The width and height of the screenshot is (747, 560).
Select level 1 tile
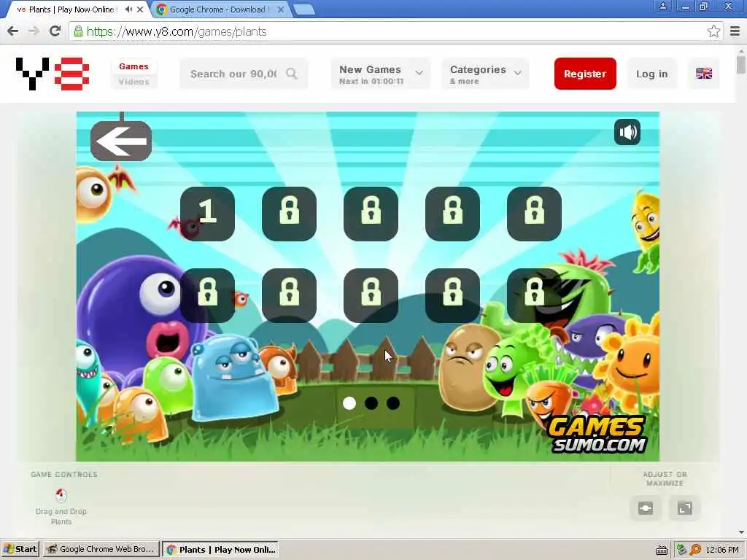[207, 214]
